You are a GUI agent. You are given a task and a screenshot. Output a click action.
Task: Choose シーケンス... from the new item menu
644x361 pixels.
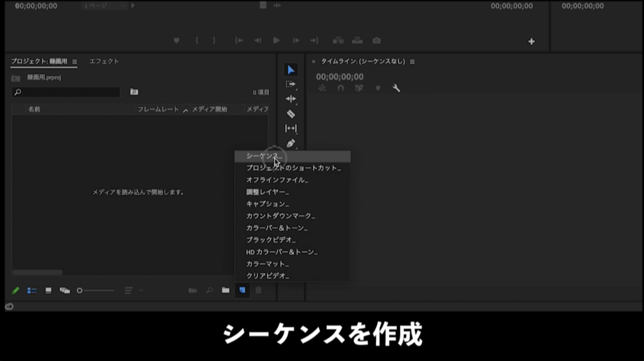click(292, 156)
